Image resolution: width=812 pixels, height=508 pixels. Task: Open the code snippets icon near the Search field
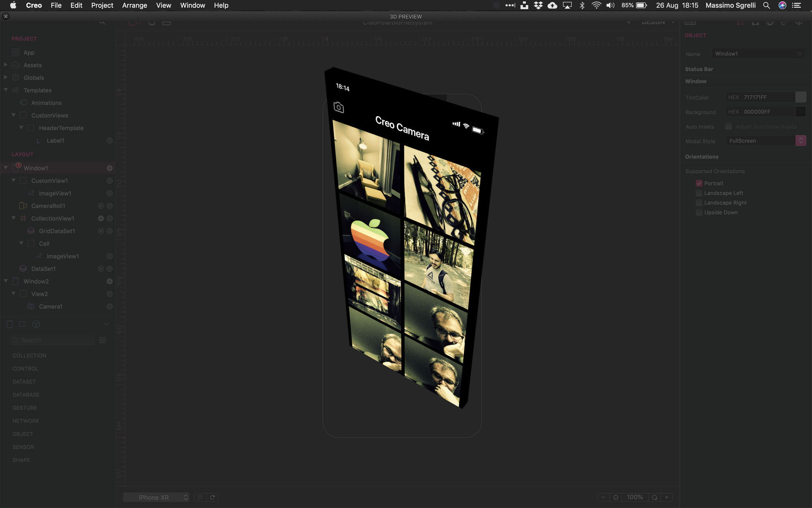click(x=22, y=324)
